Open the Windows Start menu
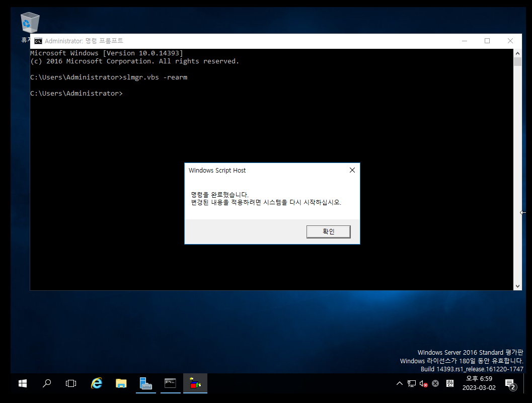Viewport: 532px width, 403px height. pos(22,383)
